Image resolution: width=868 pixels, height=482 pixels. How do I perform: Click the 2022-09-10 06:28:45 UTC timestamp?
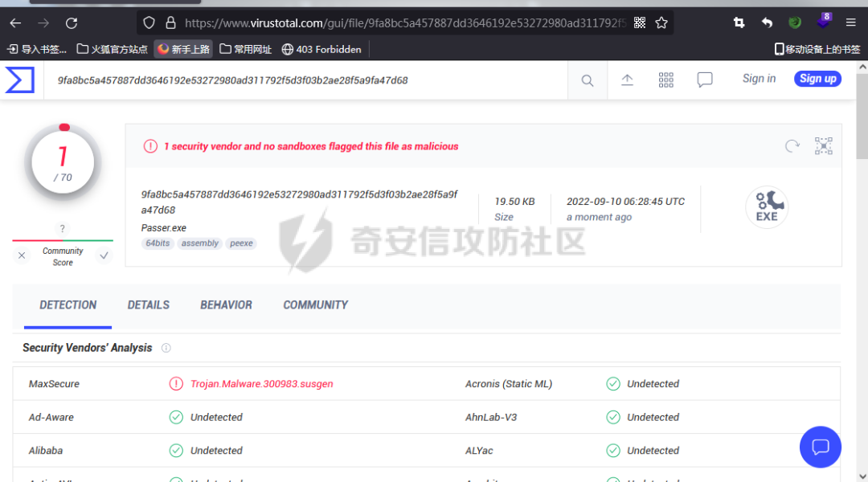(x=625, y=202)
